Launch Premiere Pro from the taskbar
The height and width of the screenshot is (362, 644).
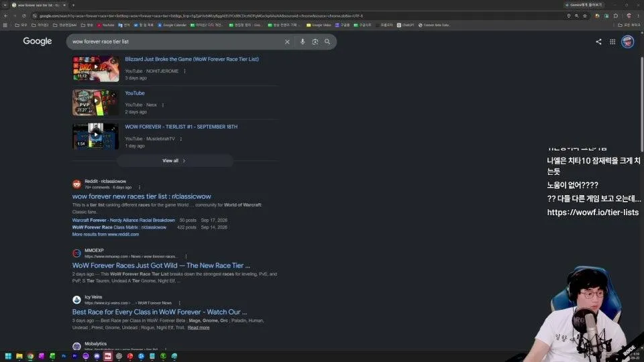74,356
